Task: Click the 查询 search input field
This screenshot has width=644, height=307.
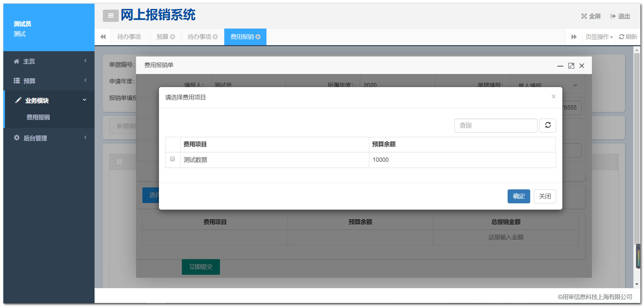Action: 496,126
